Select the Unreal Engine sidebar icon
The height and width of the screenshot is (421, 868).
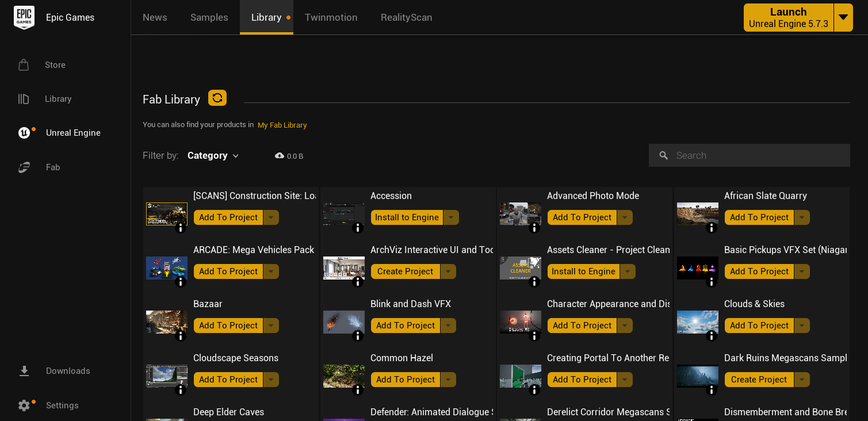[24, 133]
